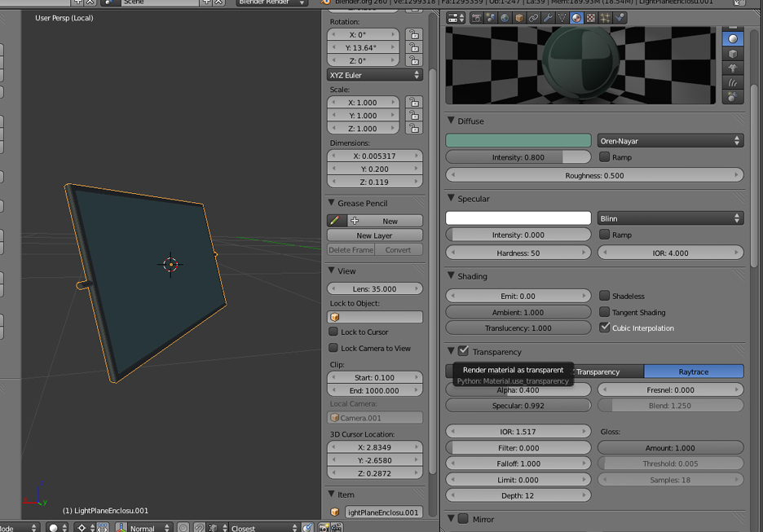
Task: Open Closest snap target dropdown
Action: point(264,528)
